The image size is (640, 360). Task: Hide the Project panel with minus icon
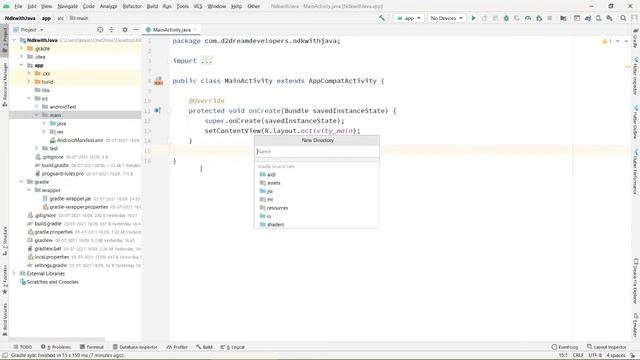tap(136, 30)
